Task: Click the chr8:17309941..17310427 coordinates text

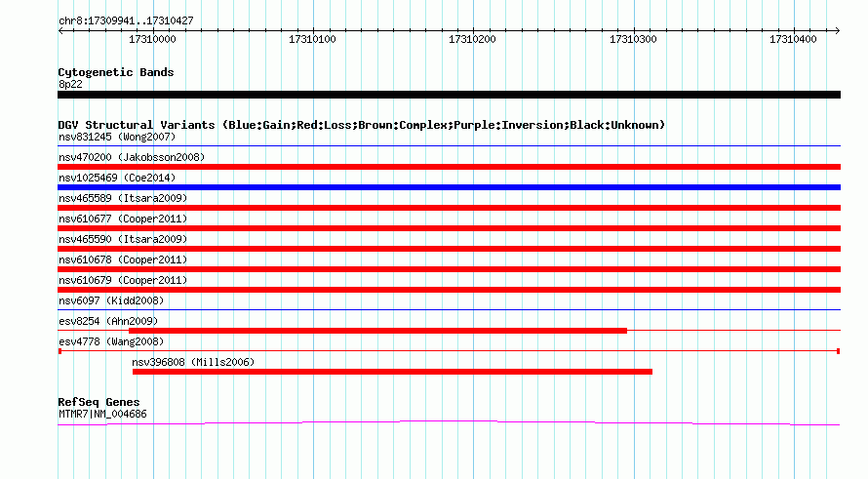Action: [x=126, y=21]
